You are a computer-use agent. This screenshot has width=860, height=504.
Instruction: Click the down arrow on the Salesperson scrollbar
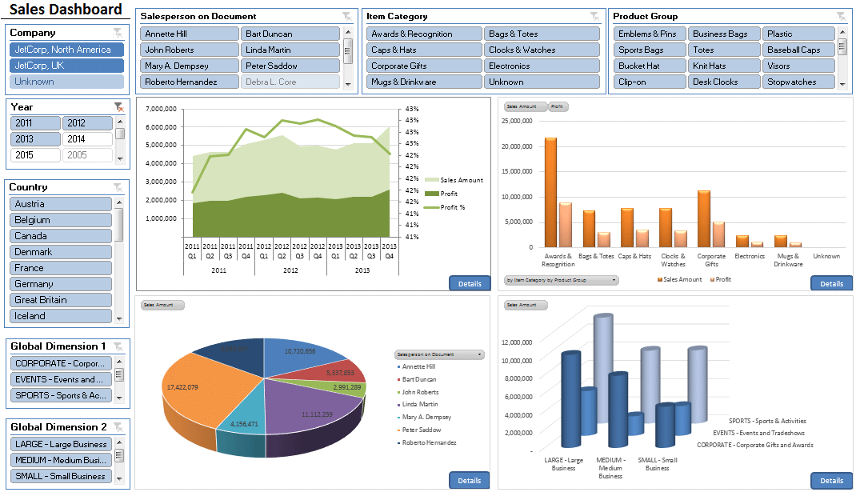pos(347,82)
